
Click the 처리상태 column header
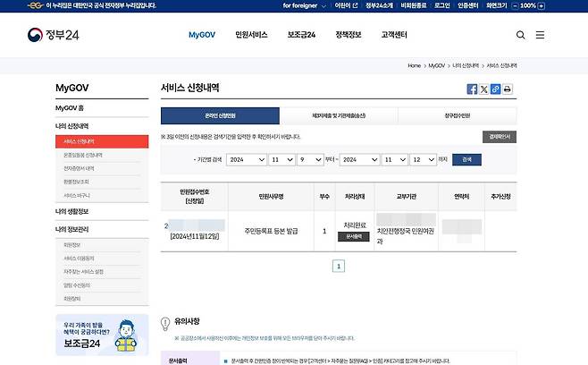pyautogui.click(x=355, y=197)
